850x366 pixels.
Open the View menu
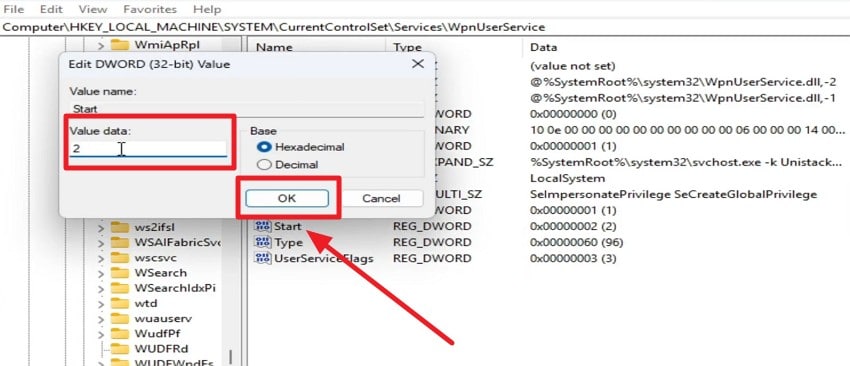[93, 9]
